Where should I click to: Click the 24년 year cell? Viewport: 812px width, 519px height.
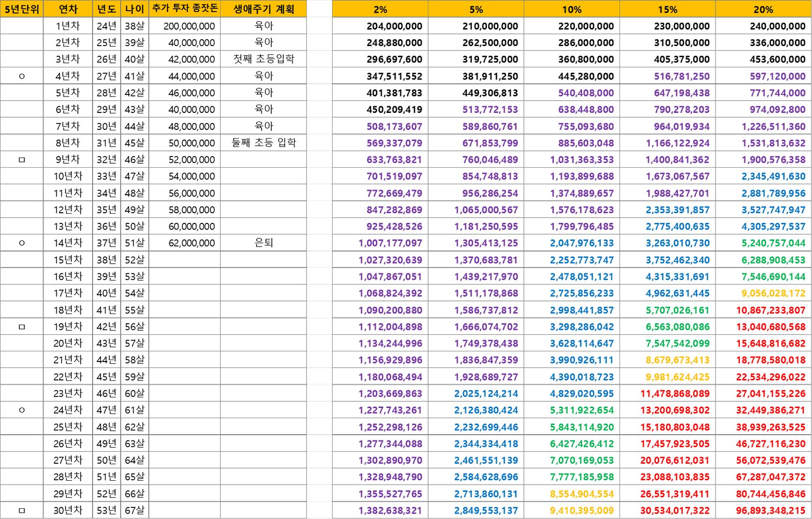pyautogui.click(x=107, y=26)
